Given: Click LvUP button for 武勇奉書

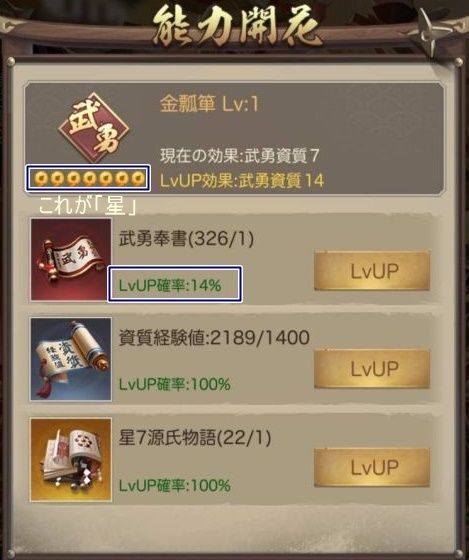Looking at the screenshot, I should (372, 271).
